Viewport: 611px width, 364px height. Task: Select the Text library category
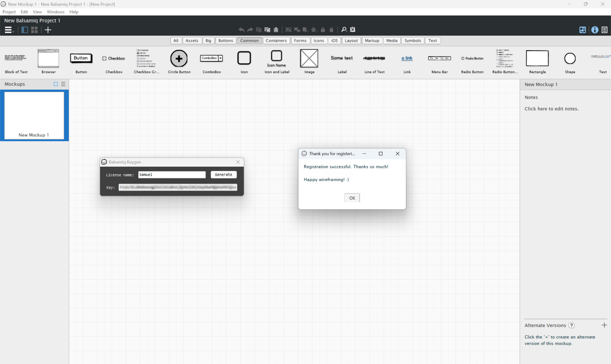[x=433, y=41]
